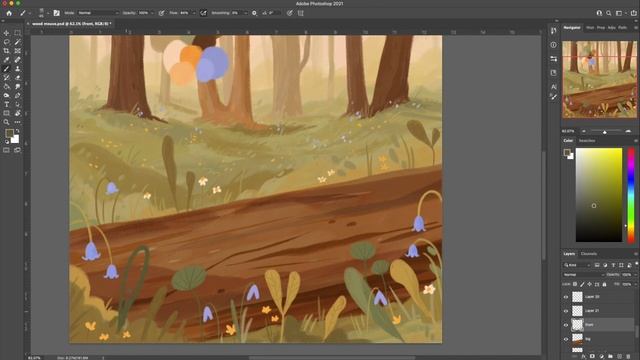Select the Eyedropper tool
This screenshot has width=640, height=360.
tap(6, 60)
